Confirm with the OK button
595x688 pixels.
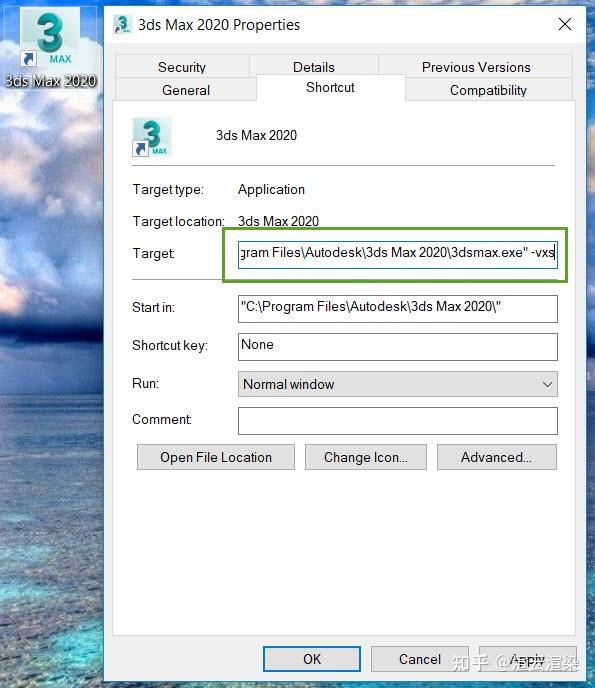[312, 659]
